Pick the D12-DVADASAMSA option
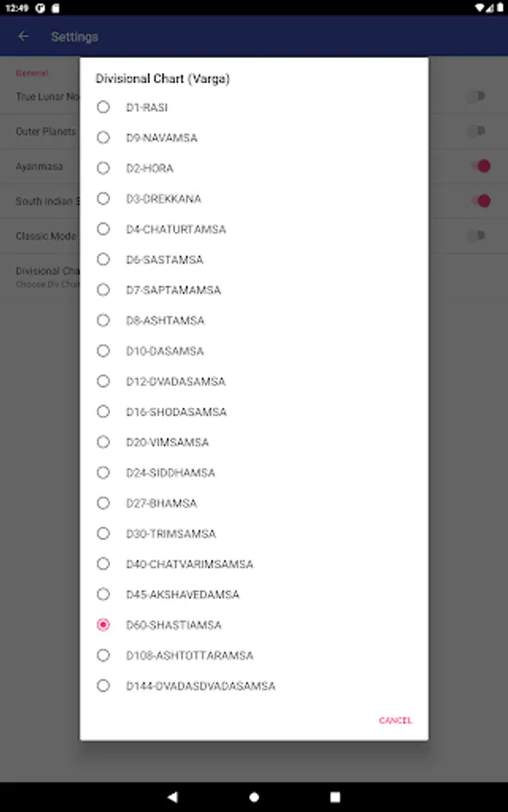 click(254, 382)
